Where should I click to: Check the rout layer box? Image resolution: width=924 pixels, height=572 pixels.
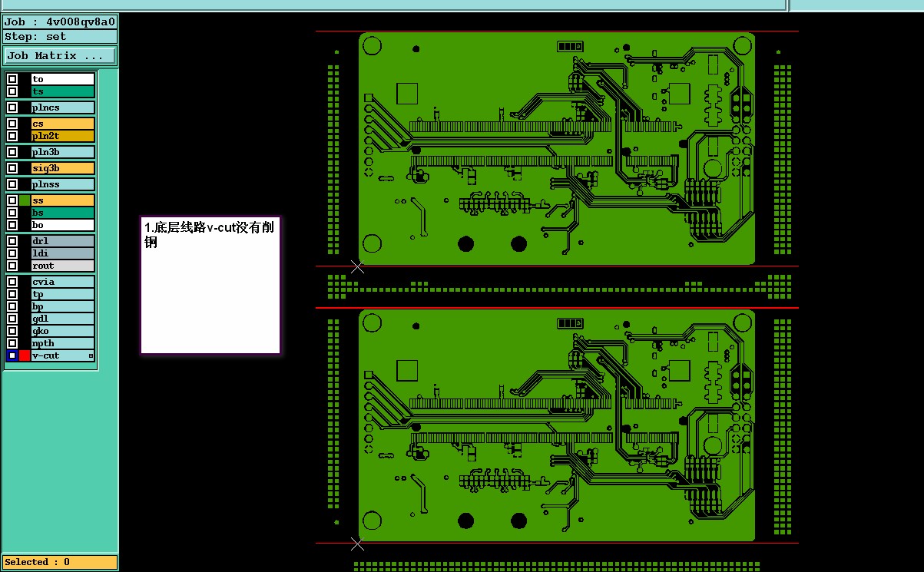point(12,266)
